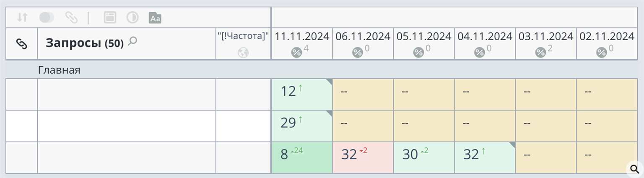Select the 02.11.2024 date column header
The height and width of the screenshot is (178, 644).
tap(607, 37)
